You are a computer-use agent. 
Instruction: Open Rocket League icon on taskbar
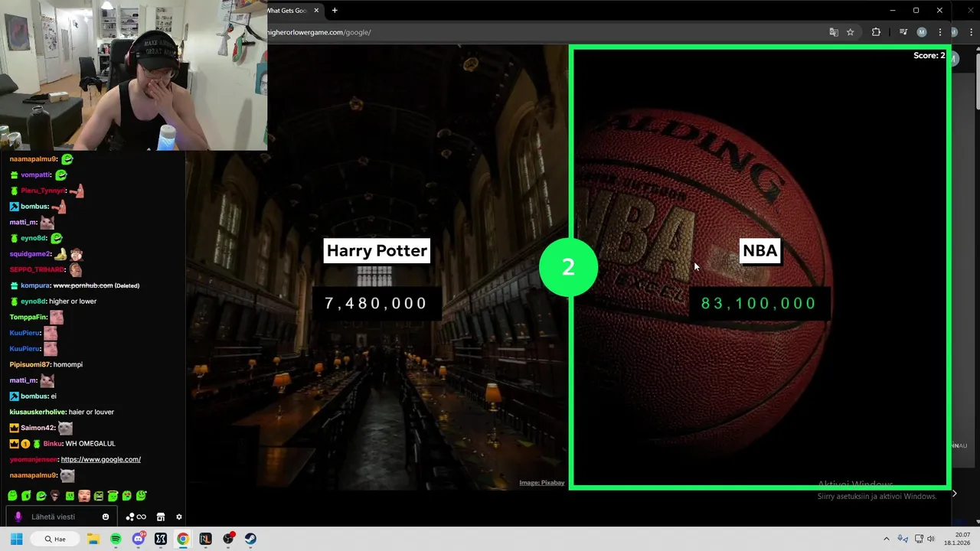point(205,539)
